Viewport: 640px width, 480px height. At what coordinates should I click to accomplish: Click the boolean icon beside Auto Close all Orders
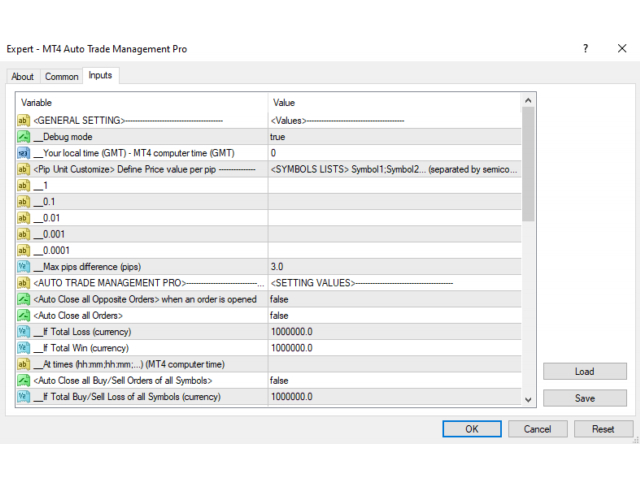pos(23,316)
